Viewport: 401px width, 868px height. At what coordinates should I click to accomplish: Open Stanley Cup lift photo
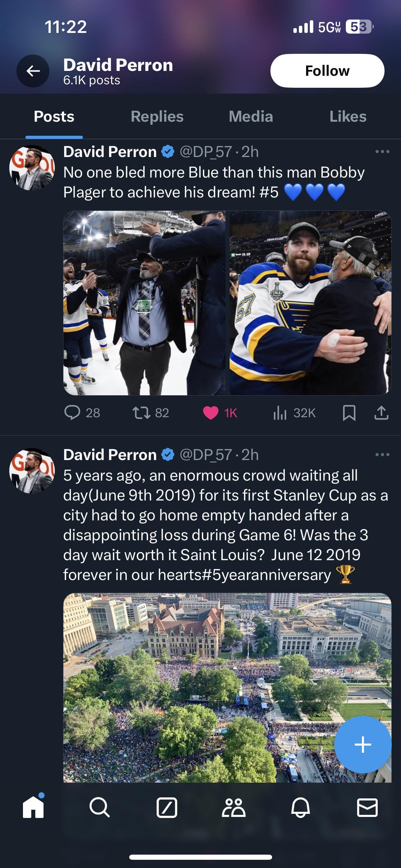(144, 303)
